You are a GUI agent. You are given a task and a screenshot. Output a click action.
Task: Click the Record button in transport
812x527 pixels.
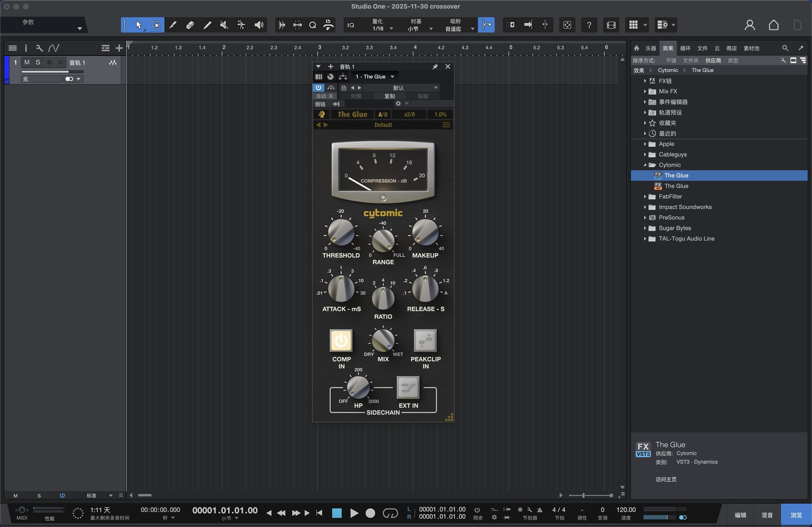click(x=370, y=513)
